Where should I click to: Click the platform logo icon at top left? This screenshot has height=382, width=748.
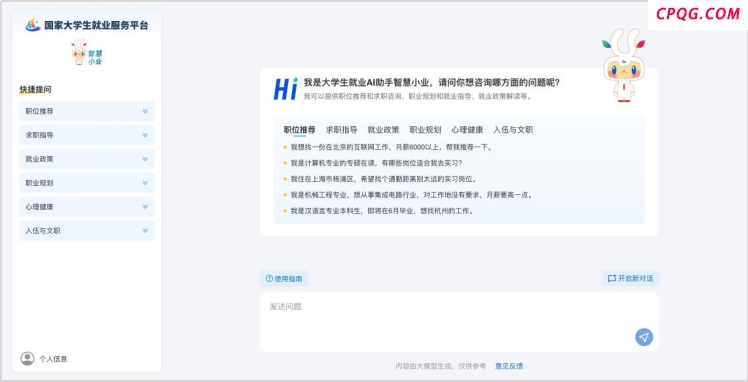pyautogui.click(x=33, y=25)
